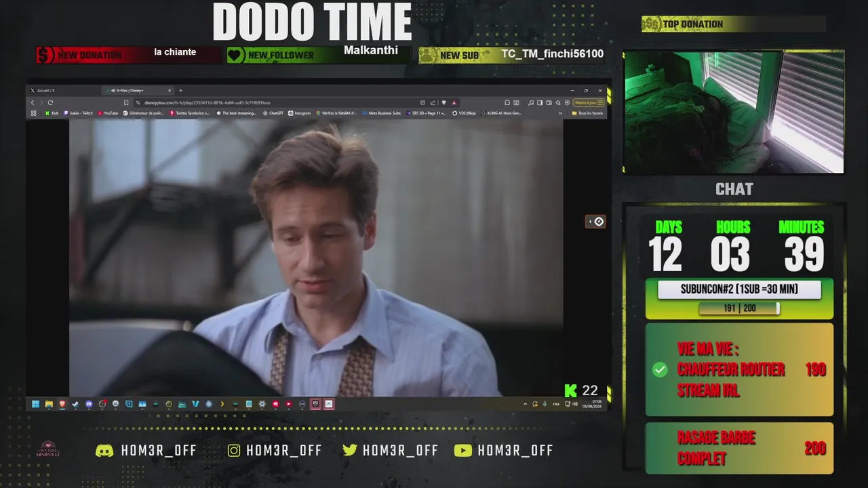Open Brave browser from the taskbar
868x488 pixels.
[62, 404]
